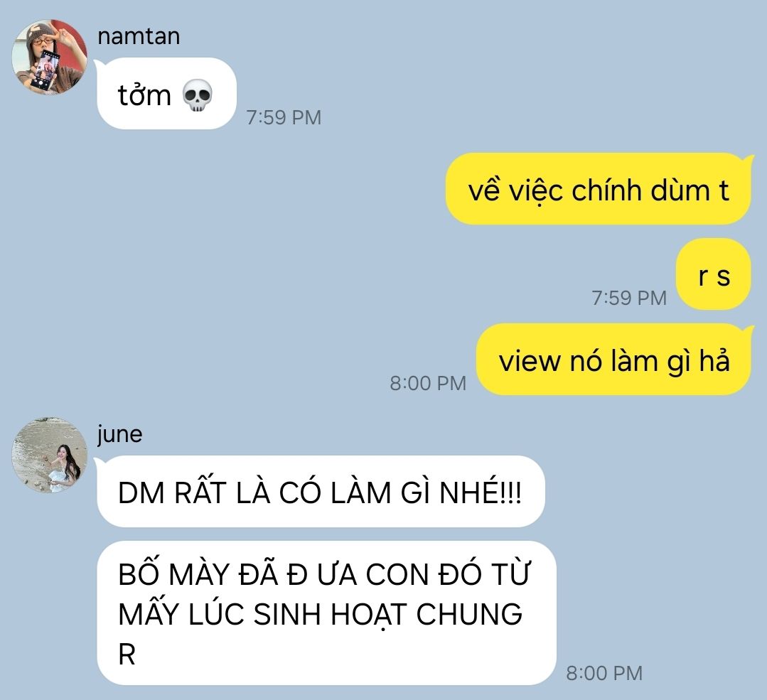
Task: Tap the 8:00 PM timestamp under june's message
Action: (x=604, y=673)
